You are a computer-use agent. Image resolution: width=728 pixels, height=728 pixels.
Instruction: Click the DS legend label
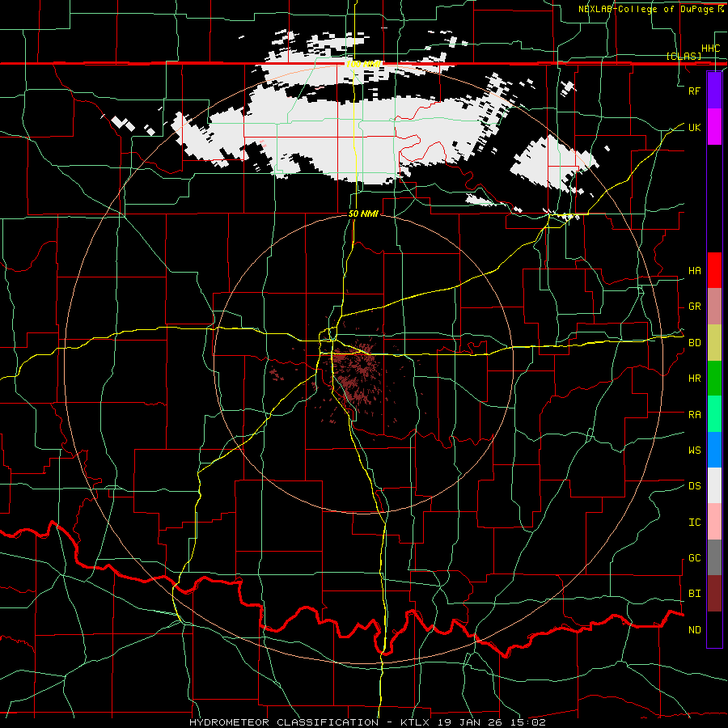point(694,485)
